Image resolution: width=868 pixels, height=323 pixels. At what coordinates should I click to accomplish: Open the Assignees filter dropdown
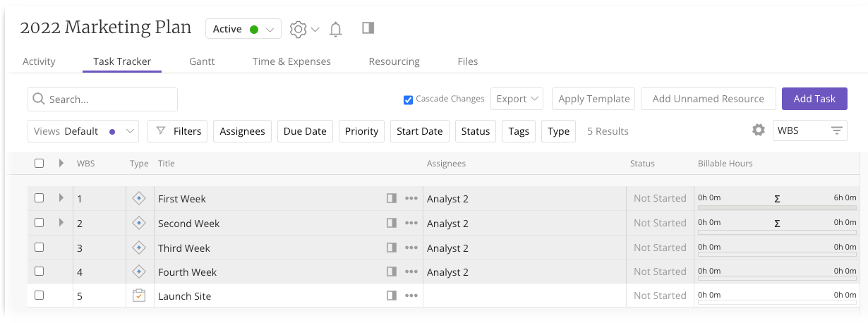click(x=242, y=131)
